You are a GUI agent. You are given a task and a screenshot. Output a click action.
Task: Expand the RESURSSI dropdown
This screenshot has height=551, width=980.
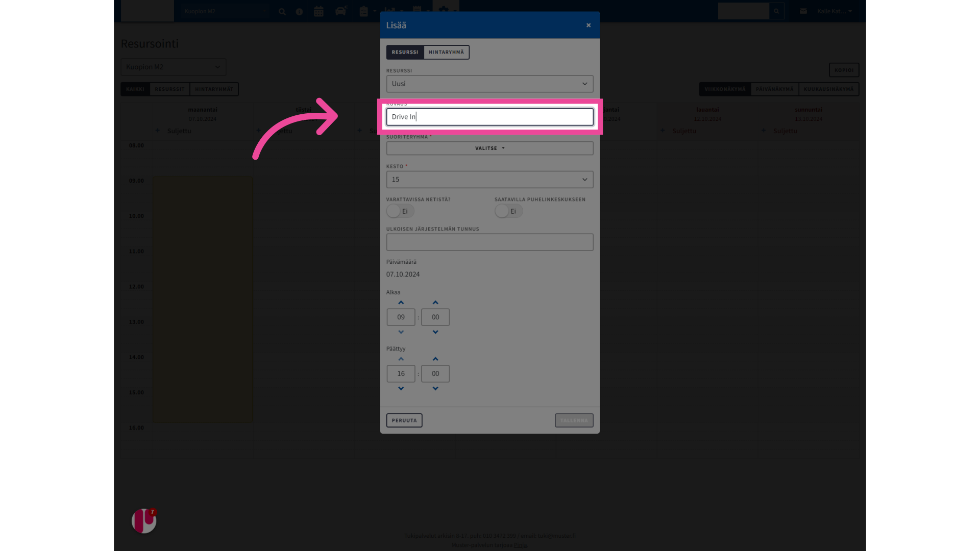coord(489,84)
